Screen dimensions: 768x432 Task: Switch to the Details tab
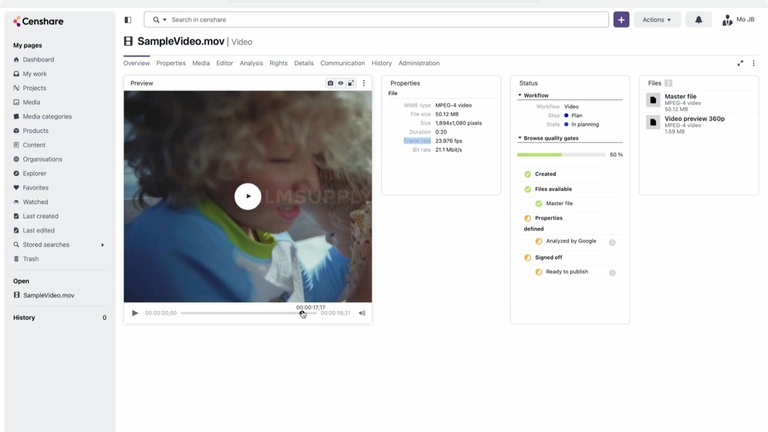pos(304,63)
